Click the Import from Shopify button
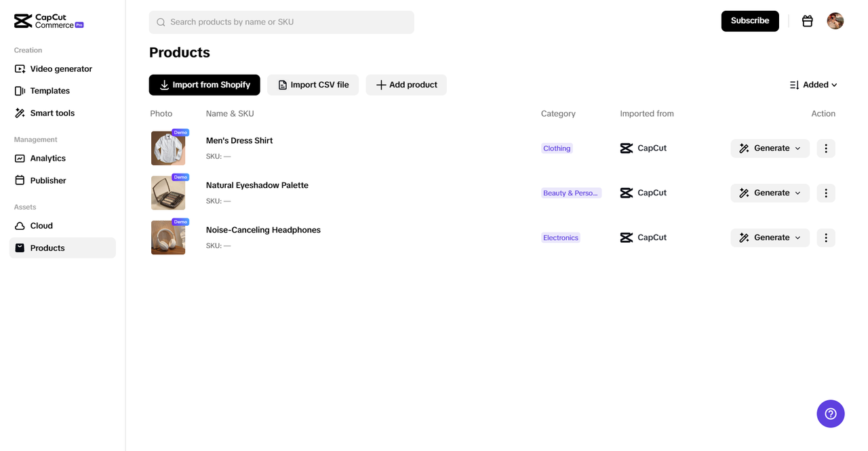This screenshot has width=868, height=451. coord(204,85)
